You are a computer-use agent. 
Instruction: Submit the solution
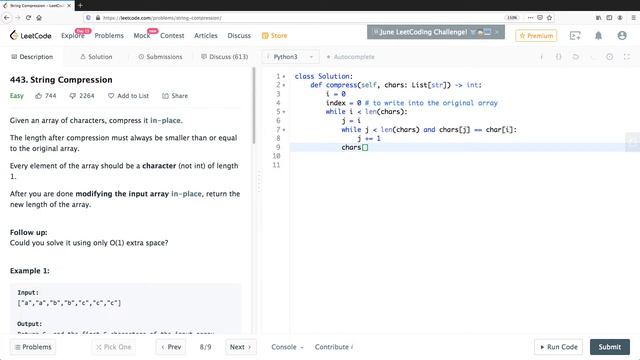[610, 347]
